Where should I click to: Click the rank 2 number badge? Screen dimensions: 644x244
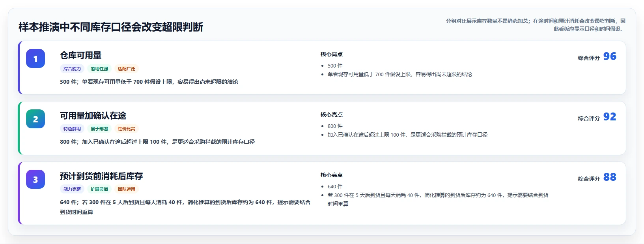point(35,119)
